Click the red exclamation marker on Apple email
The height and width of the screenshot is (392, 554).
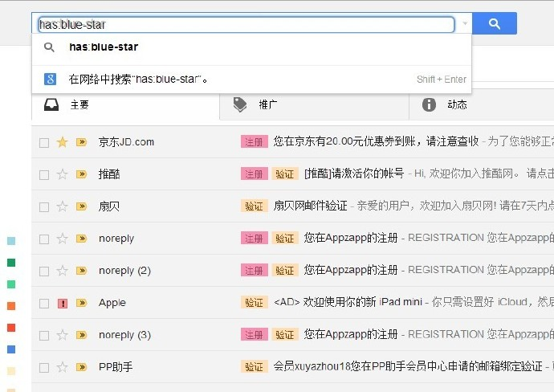coord(63,304)
